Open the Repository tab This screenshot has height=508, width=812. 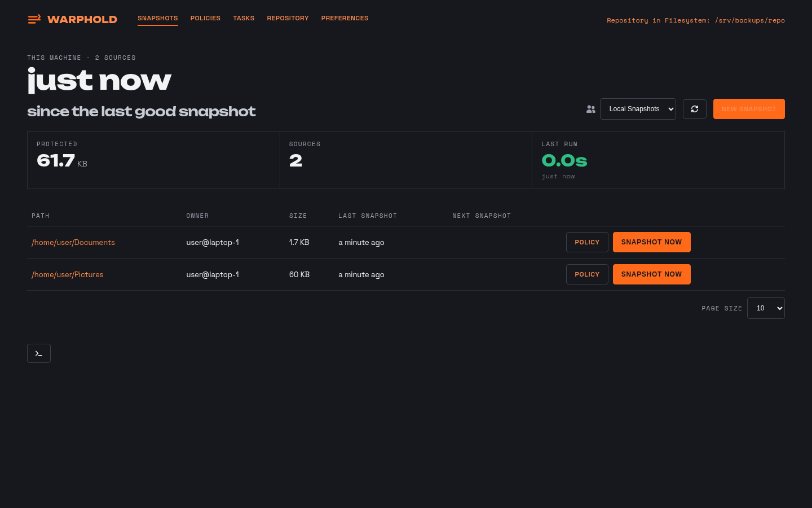(288, 18)
